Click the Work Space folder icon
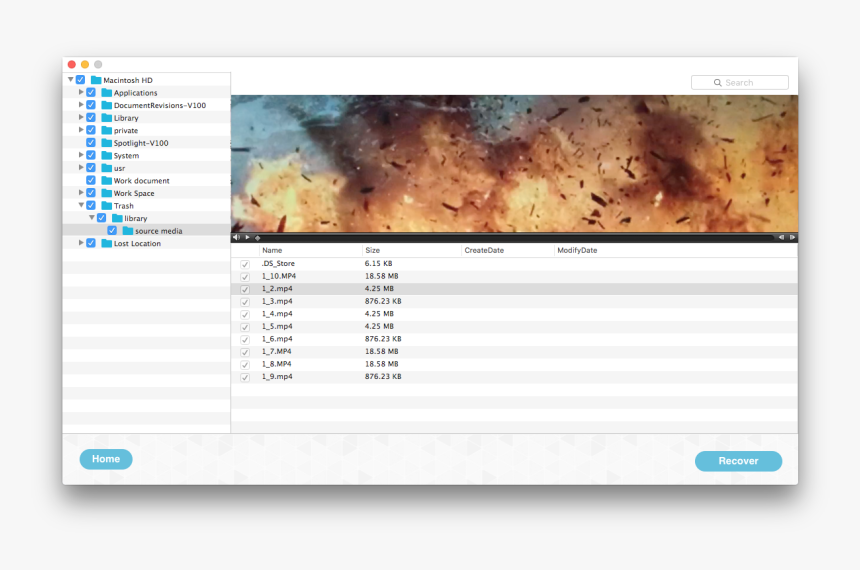 (107, 193)
